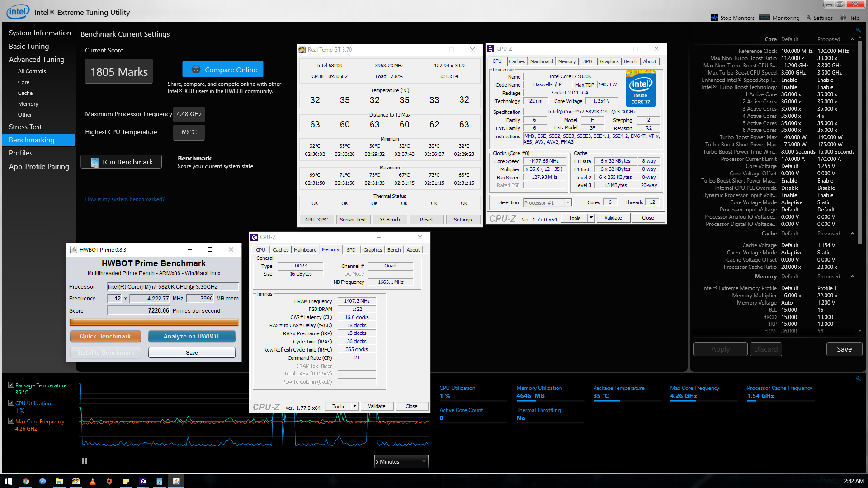Click XS Bench in Real Temp
Screen dimensions: 868x488
390,220
